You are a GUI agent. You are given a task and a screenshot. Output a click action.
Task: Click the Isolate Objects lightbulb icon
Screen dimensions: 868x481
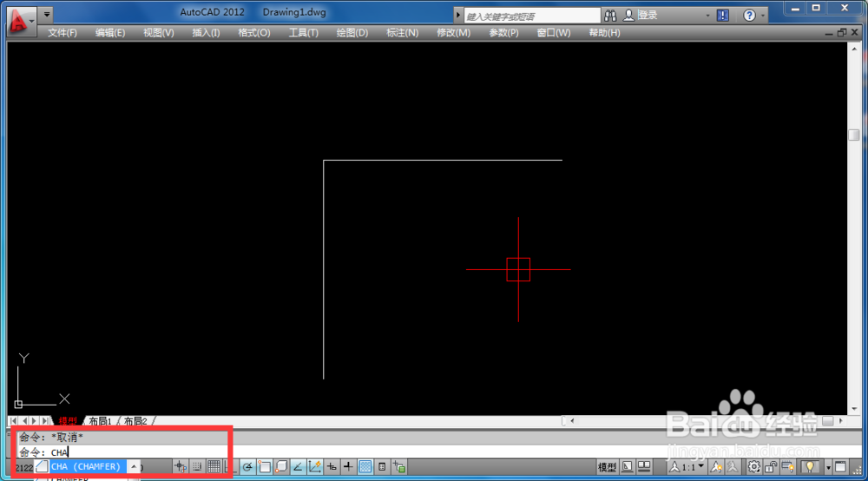point(809,467)
